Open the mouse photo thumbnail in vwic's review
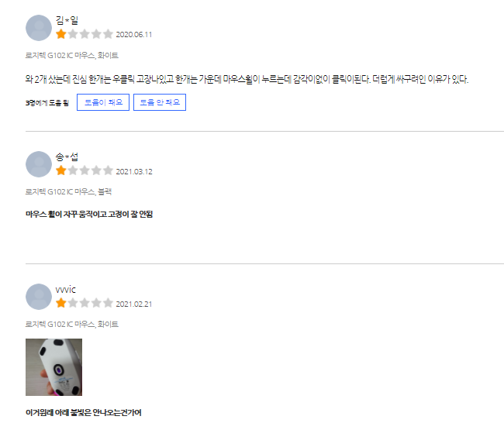This screenshot has height=430, width=504. click(54, 367)
